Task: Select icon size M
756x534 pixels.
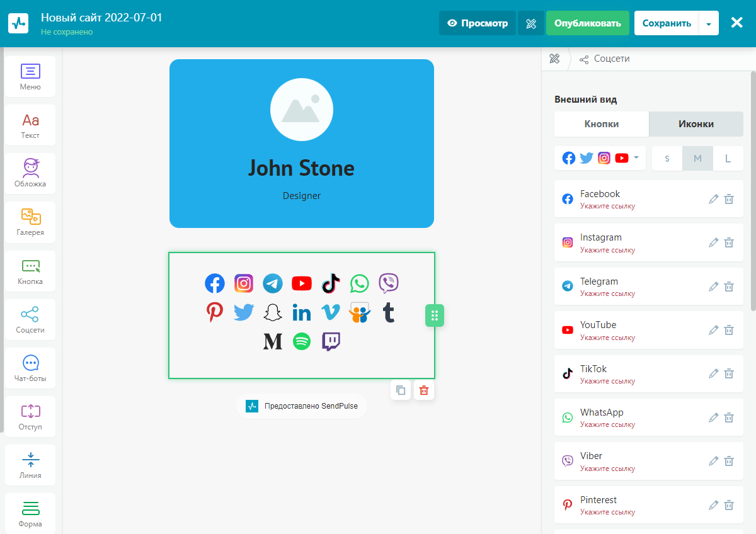Action: point(697,158)
